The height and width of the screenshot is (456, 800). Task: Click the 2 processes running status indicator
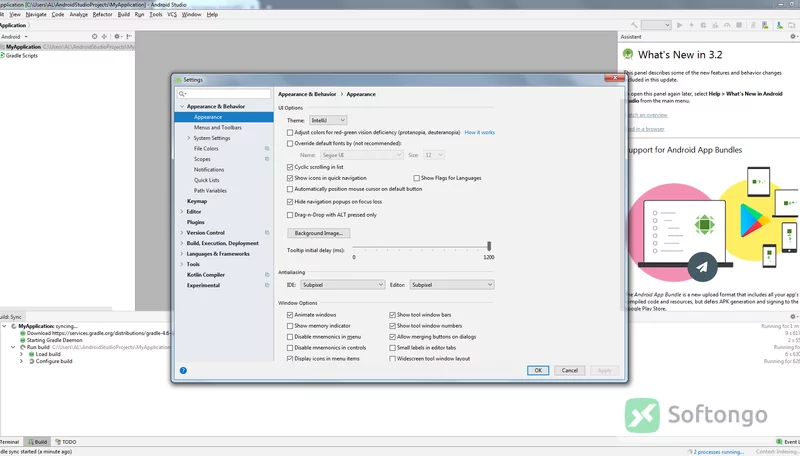[x=718, y=452]
